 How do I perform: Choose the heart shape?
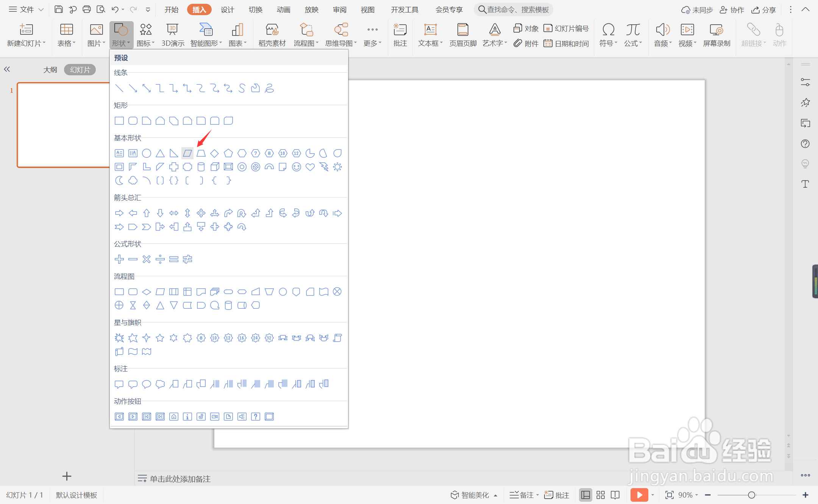click(310, 167)
